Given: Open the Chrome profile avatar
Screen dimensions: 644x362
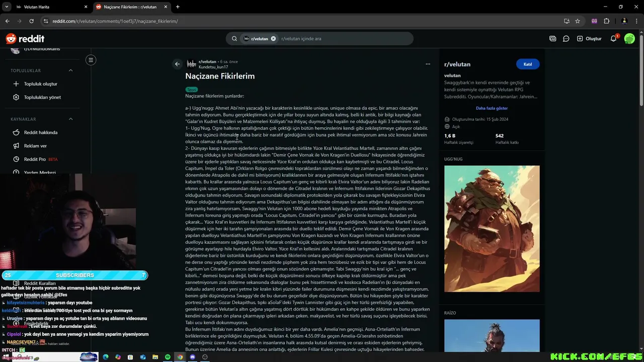Looking at the screenshot, I should click(624, 21).
